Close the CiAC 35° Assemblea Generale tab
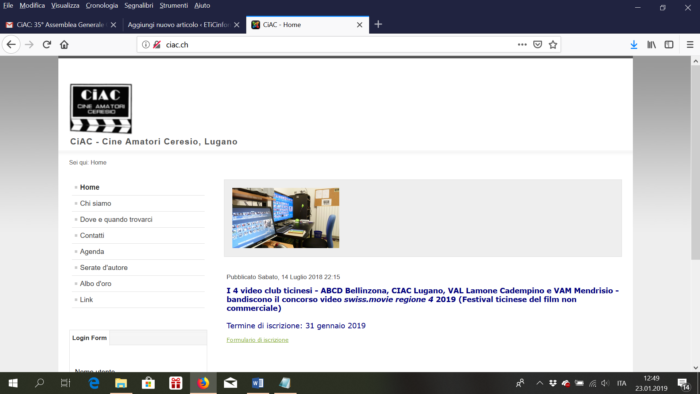Image resolution: width=700 pixels, height=394 pixels. point(113,25)
